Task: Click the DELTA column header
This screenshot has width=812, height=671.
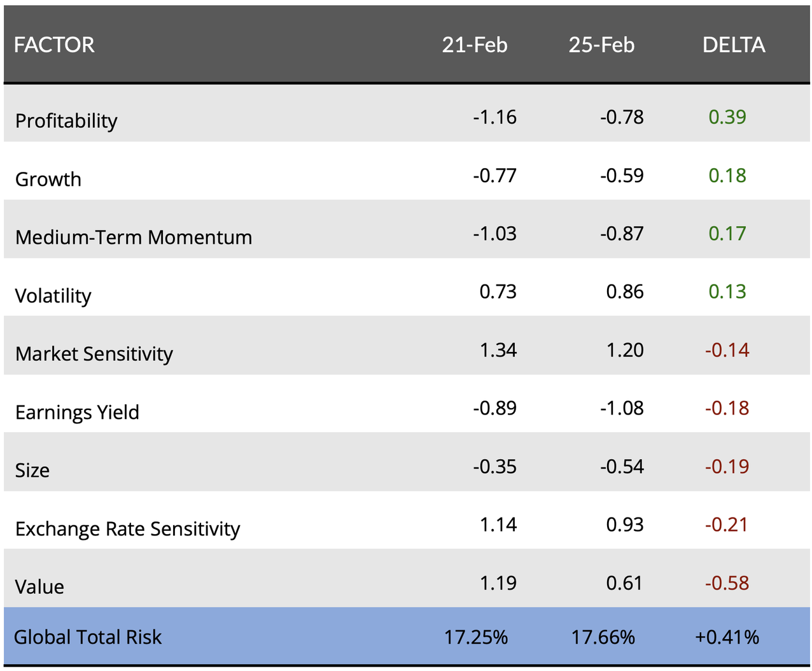Action: coord(734,45)
